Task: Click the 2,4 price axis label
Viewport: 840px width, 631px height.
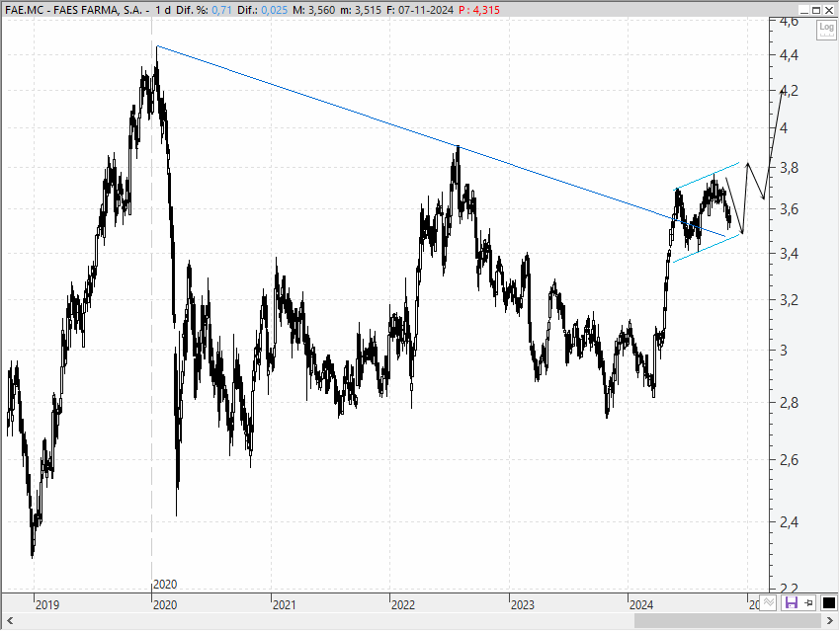Action: point(789,521)
